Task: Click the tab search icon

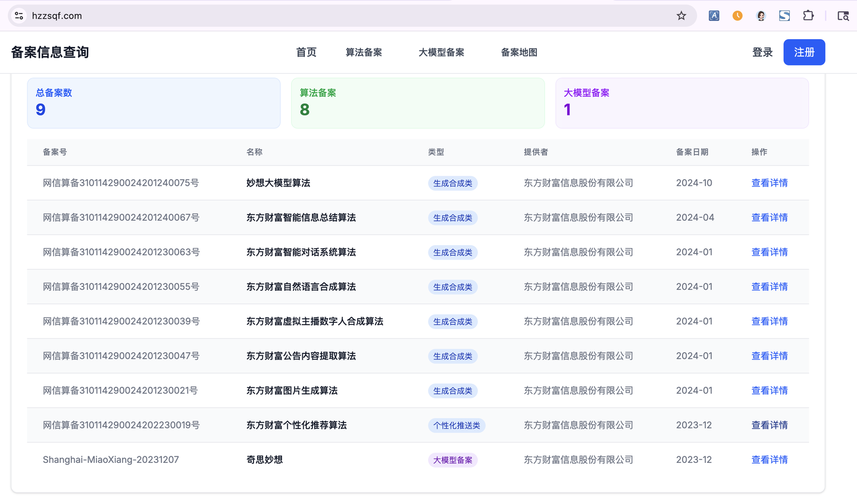Action: (x=843, y=16)
